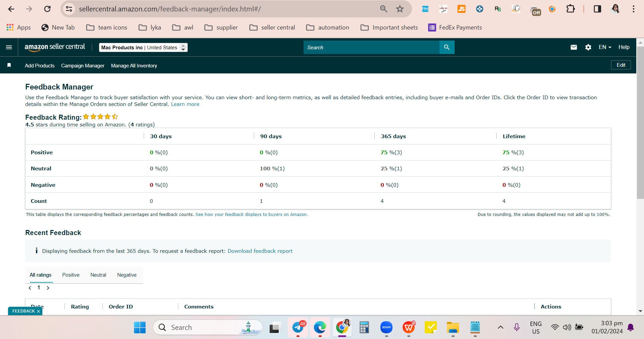
Task: Open the Extensions puzzle icon
Action: (x=570, y=9)
